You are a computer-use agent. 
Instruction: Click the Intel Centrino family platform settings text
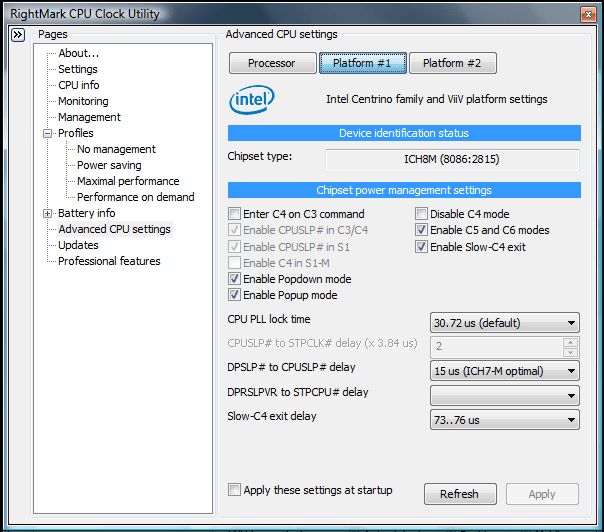point(436,99)
